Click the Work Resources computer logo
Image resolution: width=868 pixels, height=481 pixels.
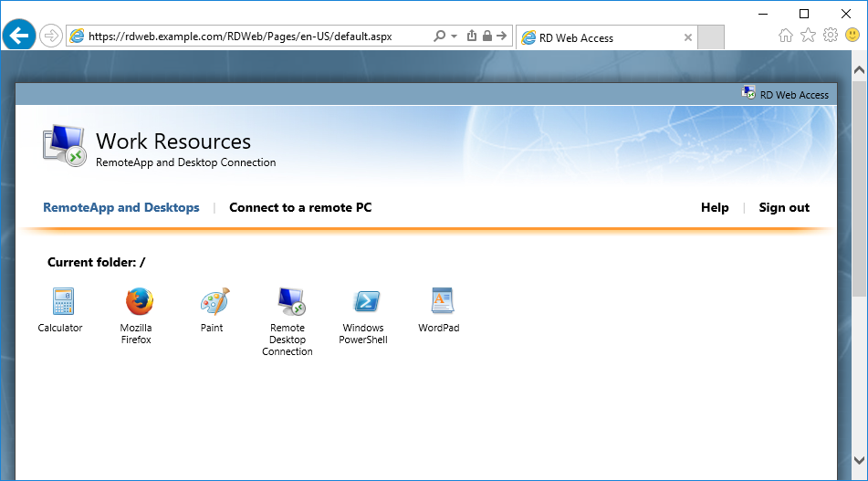(x=64, y=145)
